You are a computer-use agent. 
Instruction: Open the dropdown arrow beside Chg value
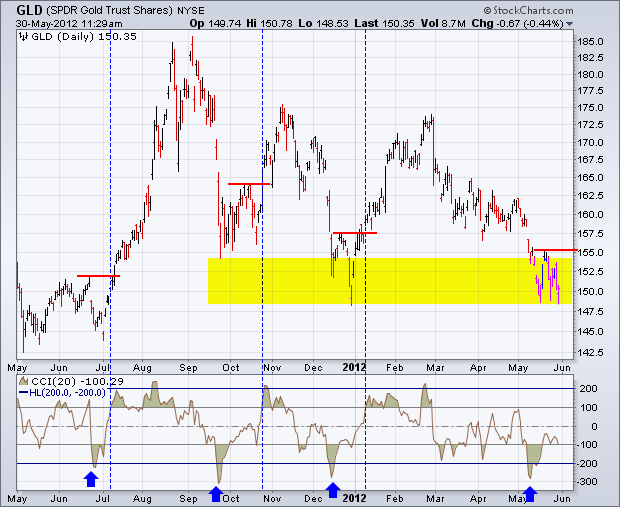(569, 24)
